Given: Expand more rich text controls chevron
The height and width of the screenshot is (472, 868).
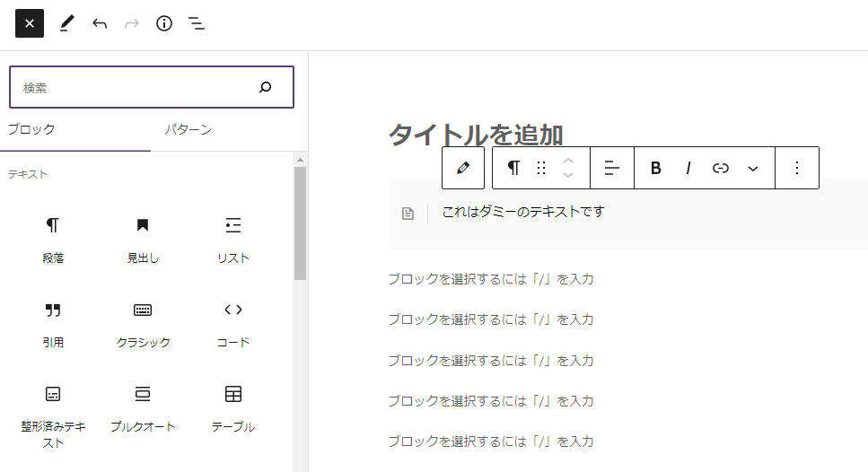Looking at the screenshot, I should coord(753,168).
